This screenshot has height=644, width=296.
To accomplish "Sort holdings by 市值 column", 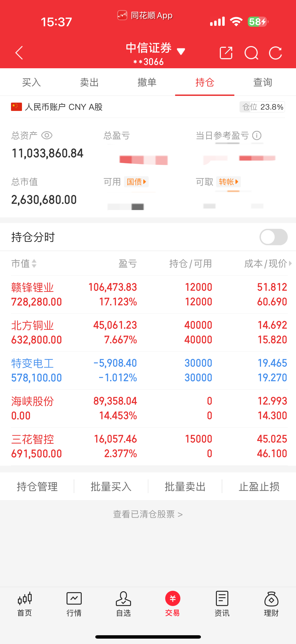I will click(x=24, y=263).
